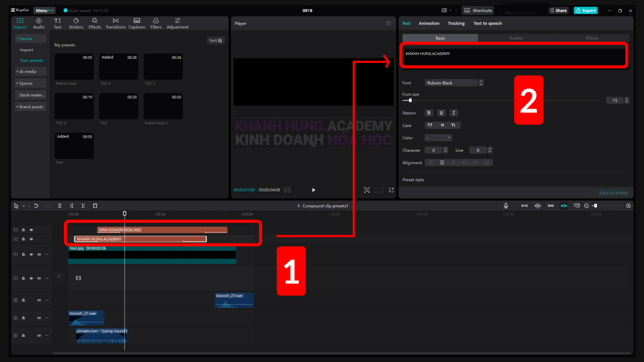Viewport: 644px width, 362px height.
Task: Toggle the main track magnet icon
Action: 525,206
